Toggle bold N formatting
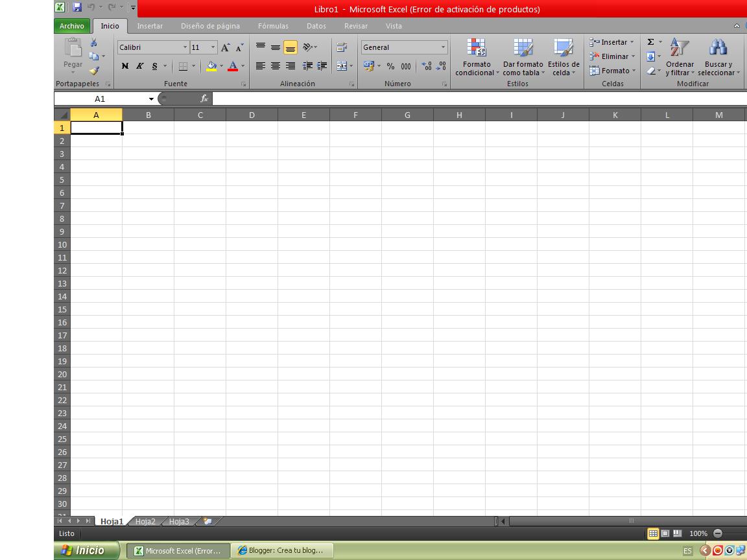Screen dimensions: 747x560 pos(124,66)
